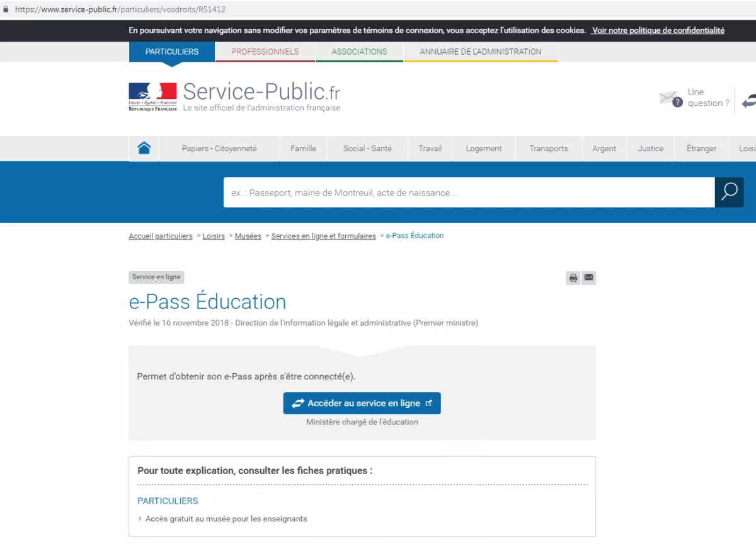Image resolution: width=756 pixels, height=551 pixels.
Task: Open the politique de confidentialité link
Action: pos(658,30)
